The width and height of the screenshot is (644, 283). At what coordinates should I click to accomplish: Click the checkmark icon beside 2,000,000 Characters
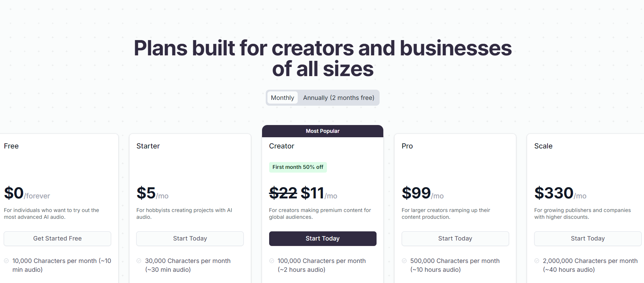[x=537, y=261]
